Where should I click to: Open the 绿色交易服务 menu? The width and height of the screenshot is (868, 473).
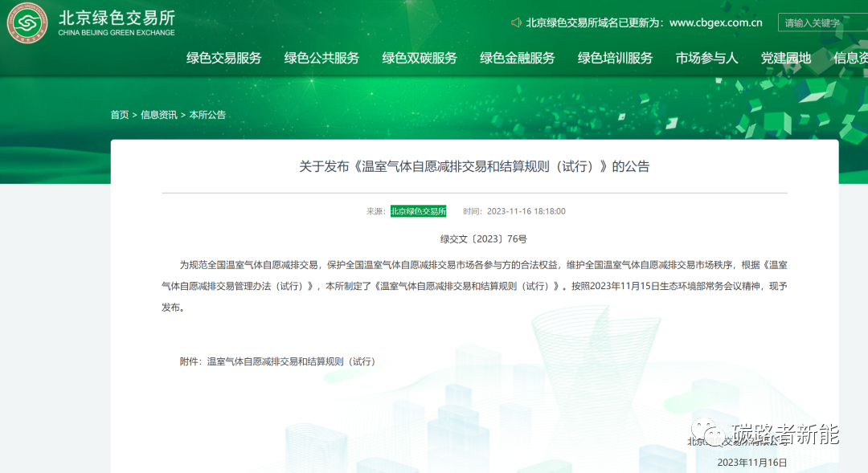tap(223, 58)
